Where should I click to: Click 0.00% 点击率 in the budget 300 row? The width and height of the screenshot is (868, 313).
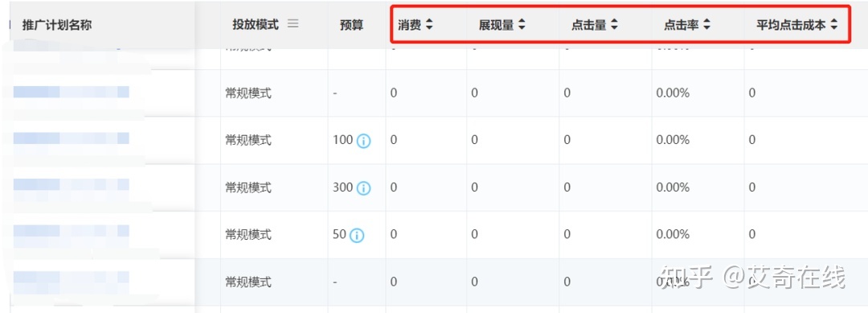[673, 187]
